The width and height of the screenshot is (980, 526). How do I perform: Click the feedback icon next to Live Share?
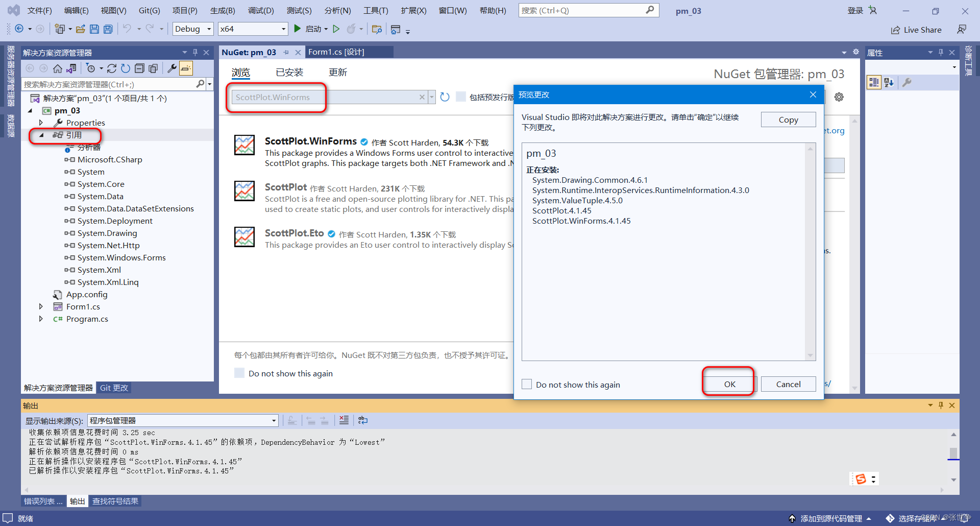point(962,30)
